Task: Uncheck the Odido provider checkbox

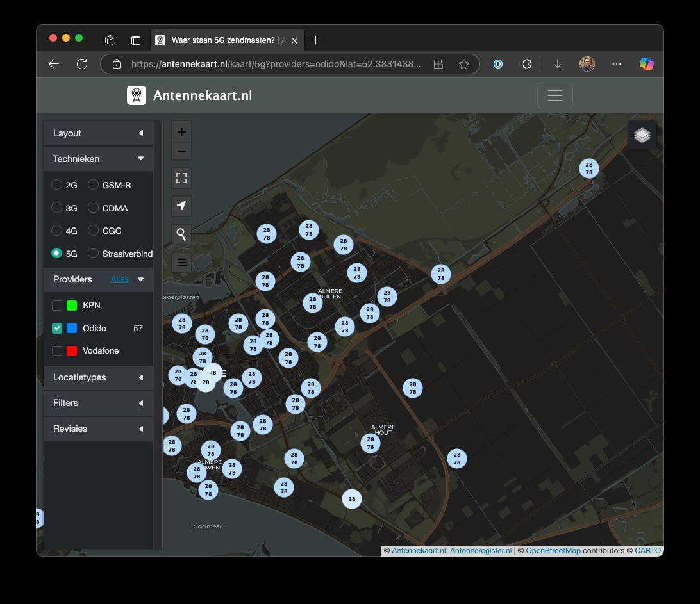Action: pos(57,328)
